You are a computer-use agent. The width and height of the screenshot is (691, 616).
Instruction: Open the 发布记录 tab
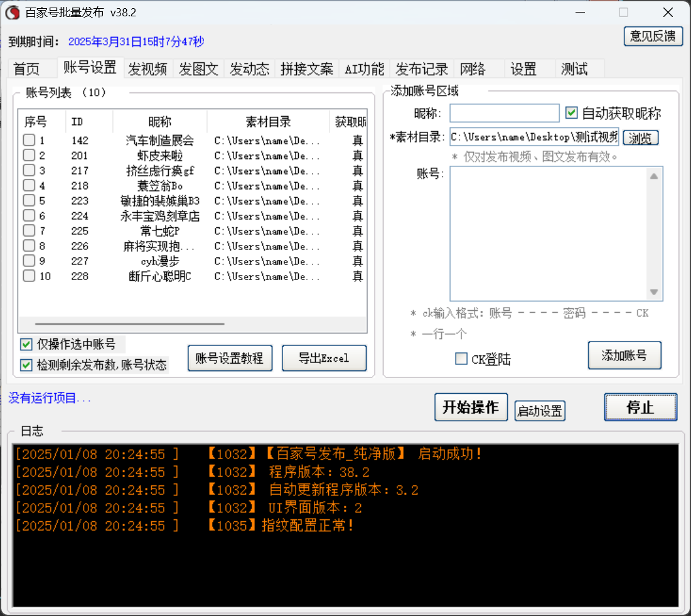422,69
